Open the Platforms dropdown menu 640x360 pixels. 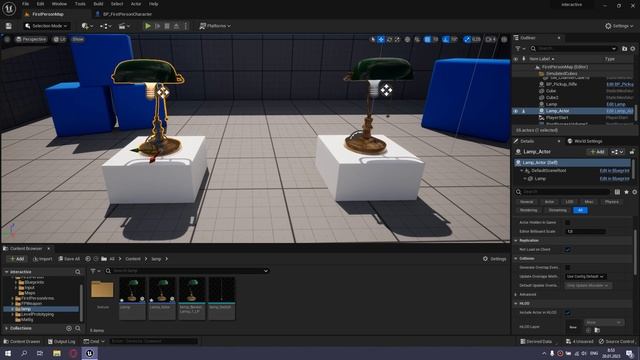(x=215, y=26)
